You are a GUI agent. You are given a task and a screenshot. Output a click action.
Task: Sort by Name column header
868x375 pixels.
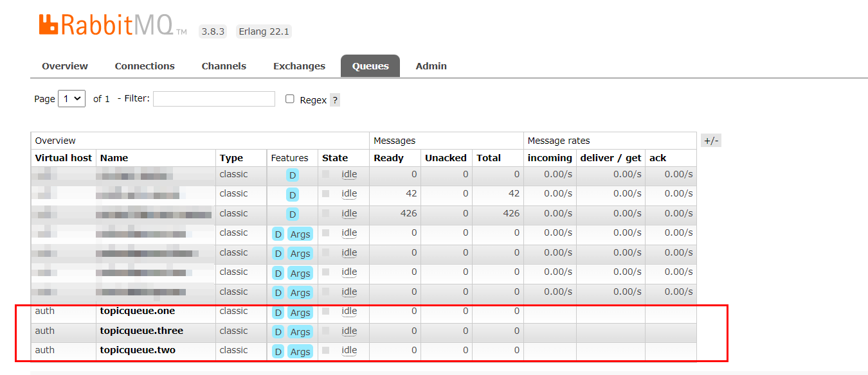point(114,158)
